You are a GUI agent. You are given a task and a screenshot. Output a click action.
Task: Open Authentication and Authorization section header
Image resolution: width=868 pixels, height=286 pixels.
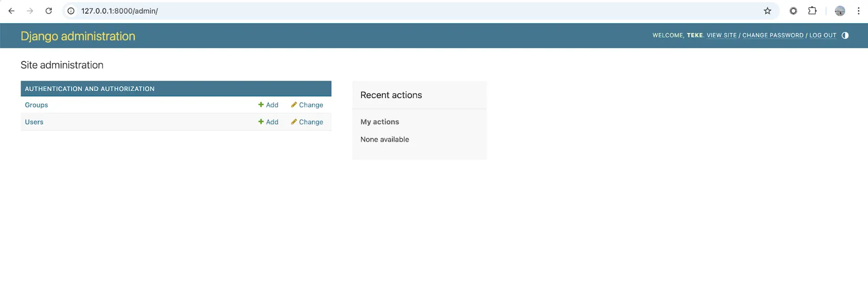tap(90, 89)
